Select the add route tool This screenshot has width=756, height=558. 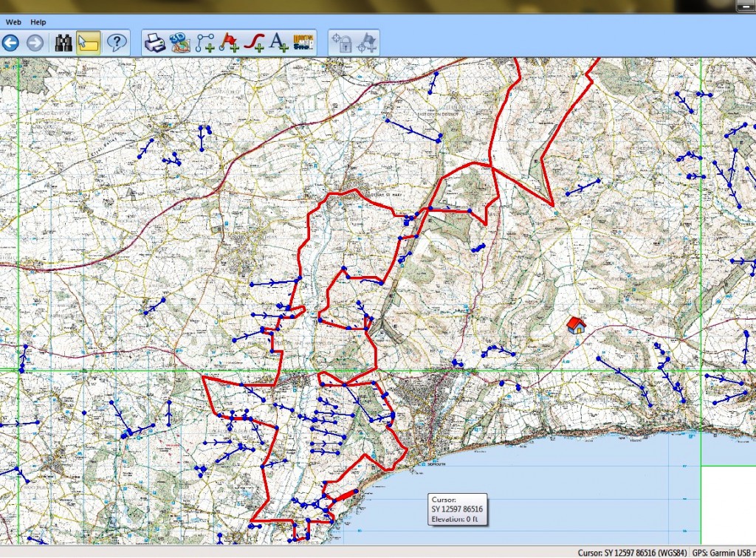[x=205, y=44]
